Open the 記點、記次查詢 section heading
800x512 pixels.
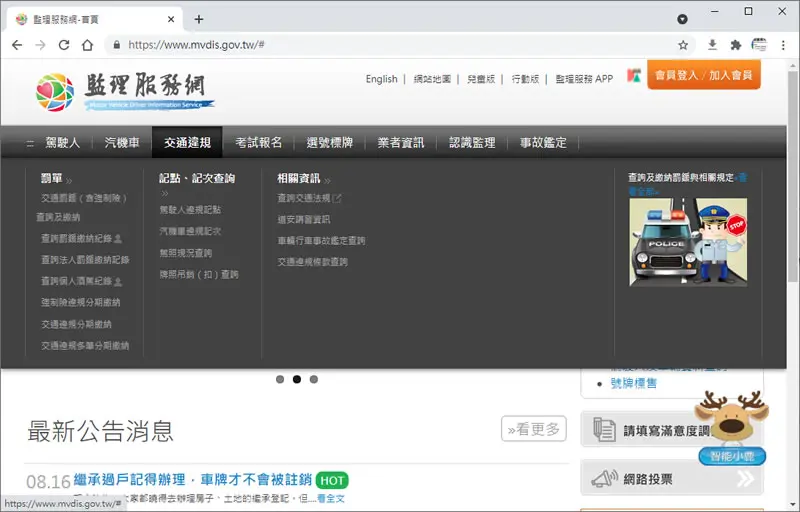tap(197, 178)
